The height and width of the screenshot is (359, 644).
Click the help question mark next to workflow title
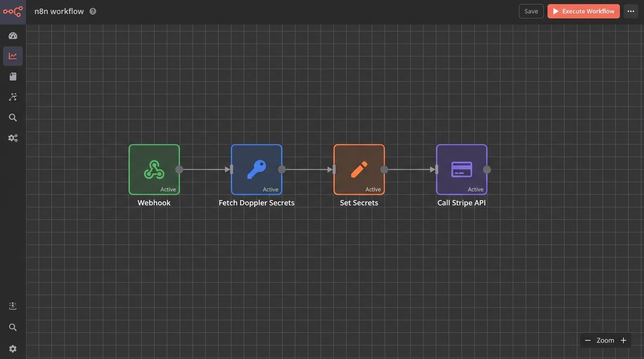[x=92, y=11]
